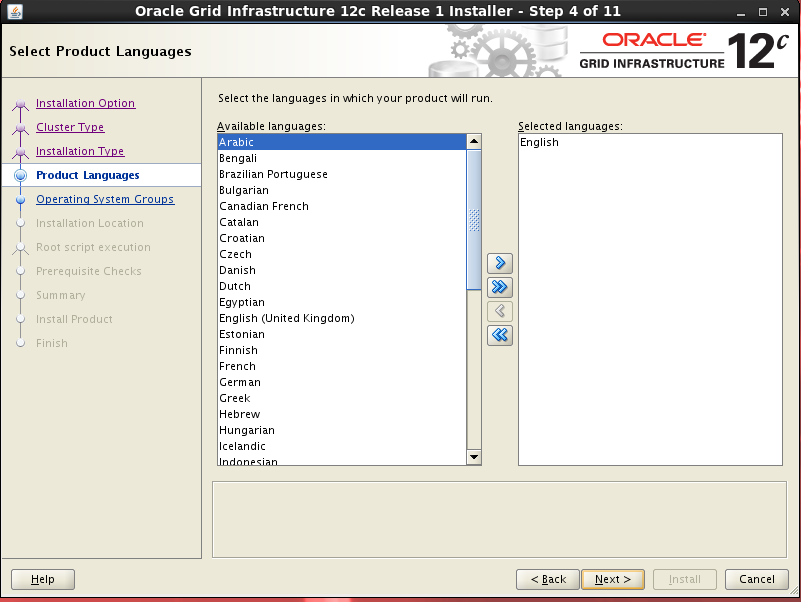
Task: Select Brazilian Portuguese language
Action: click(x=342, y=174)
